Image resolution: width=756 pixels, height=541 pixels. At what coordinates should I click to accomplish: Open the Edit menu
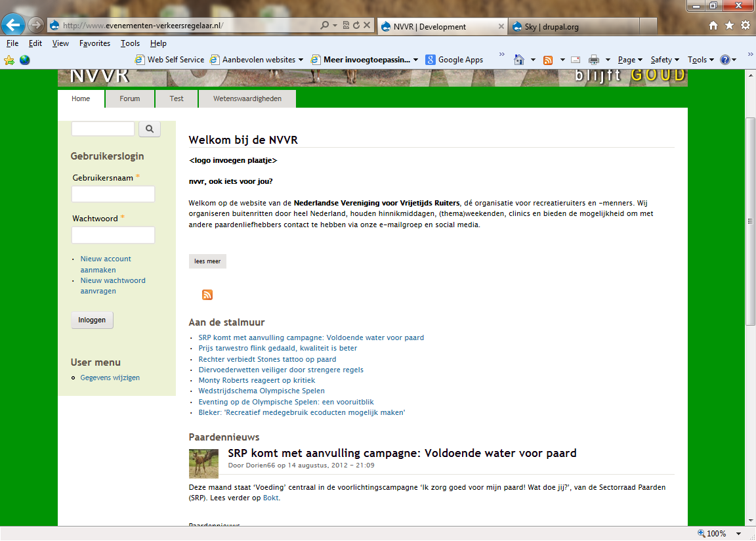point(35,43)
